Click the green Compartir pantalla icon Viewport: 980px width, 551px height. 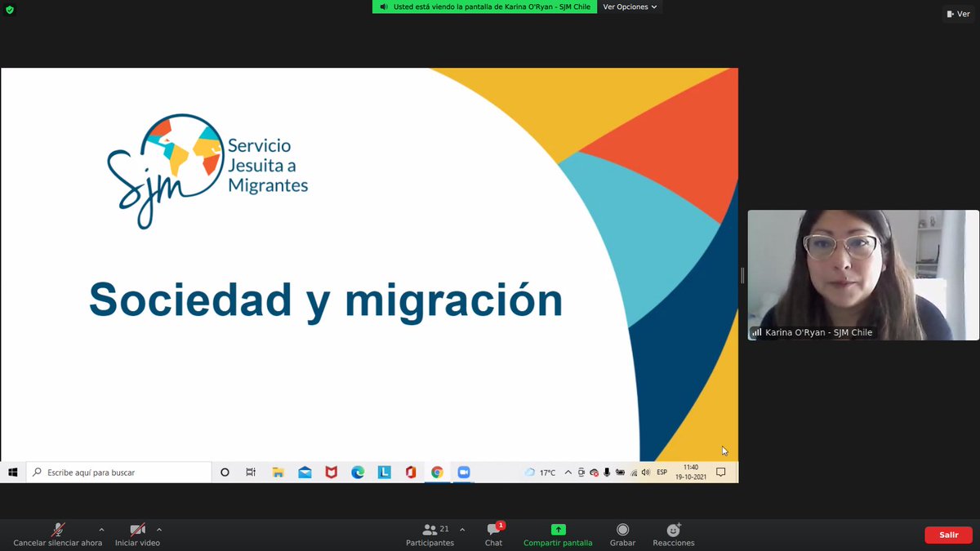pos(558,530)
